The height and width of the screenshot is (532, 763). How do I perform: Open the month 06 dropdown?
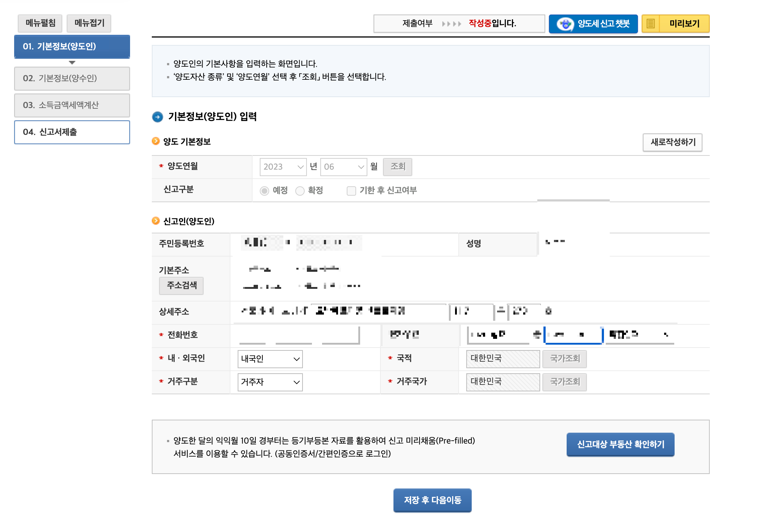tap(343, 167)
